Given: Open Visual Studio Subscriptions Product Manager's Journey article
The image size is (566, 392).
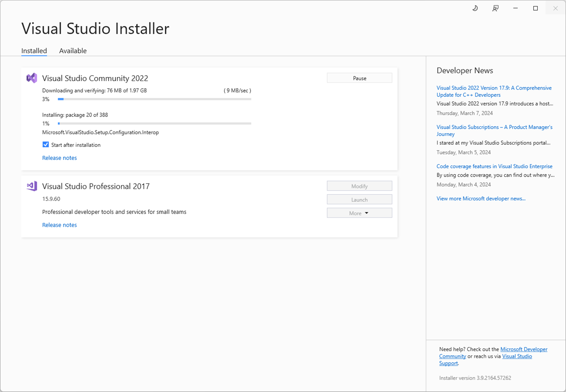Looking at the screenshot, I should pyautogui.click(x=494, y=131).
